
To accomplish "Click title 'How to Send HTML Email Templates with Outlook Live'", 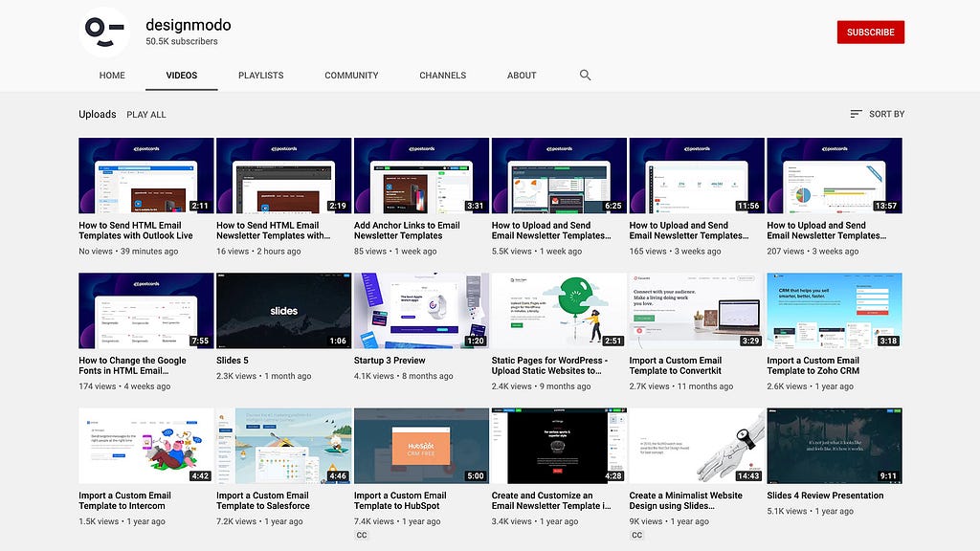I will tap(136, 231).
